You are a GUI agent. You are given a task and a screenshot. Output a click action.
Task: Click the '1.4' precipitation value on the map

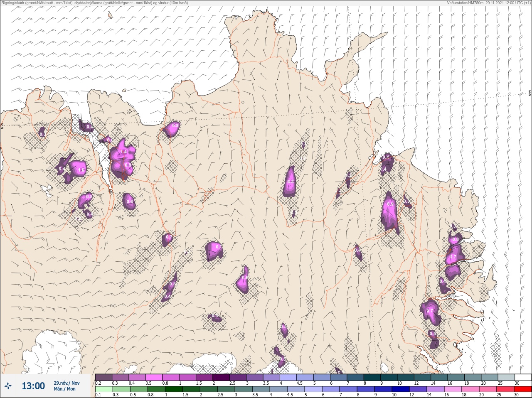click(x=123, y=152)
